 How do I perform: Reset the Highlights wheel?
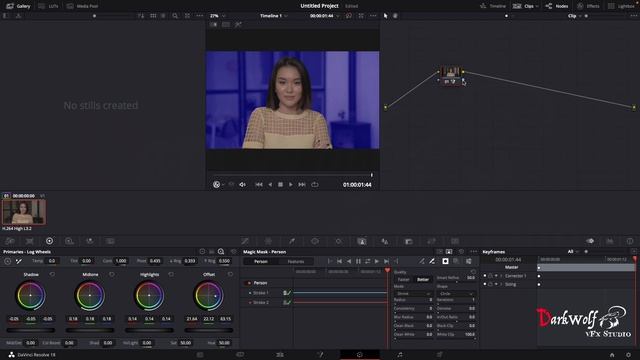click(x=171, y=275)
